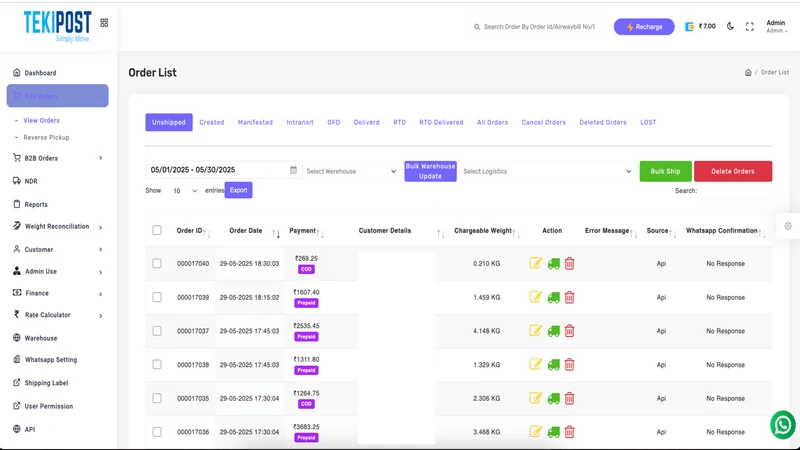Delete order 000017040 with trash icon
Image resolution: width=800 pixels, height=450 pixels.
pos(569,263)
